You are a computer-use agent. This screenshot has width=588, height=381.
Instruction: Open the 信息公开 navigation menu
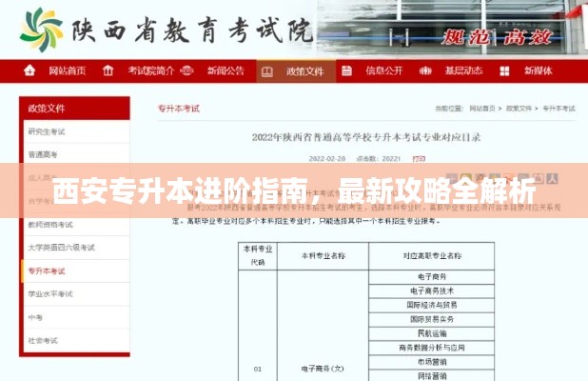(382, 71)
